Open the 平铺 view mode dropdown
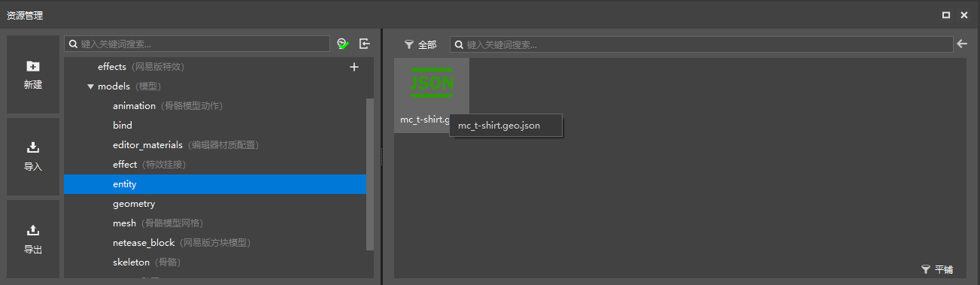The height and width of the screenshot is (285, 980). coord(936,269)
